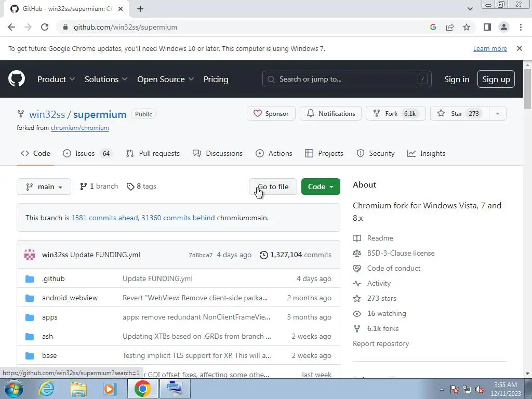532x399 pixels.
Task: Open the green Code dropdown button
Action: (321, 187)
